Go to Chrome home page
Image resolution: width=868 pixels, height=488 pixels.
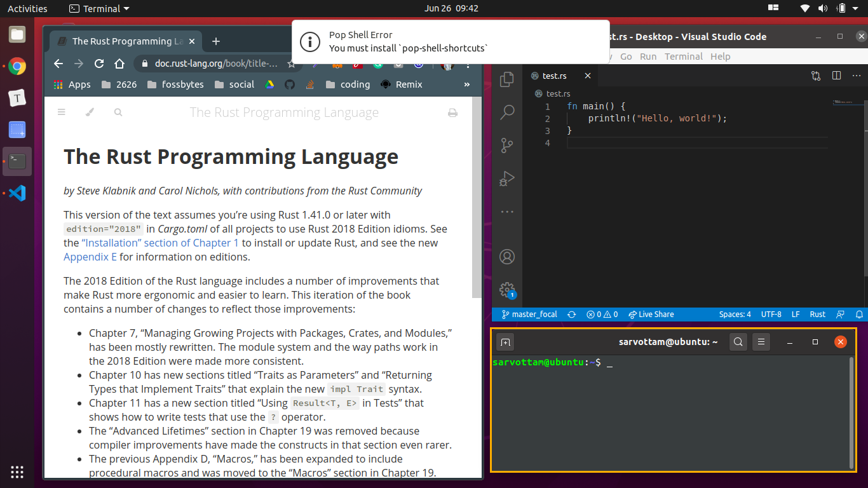[119, 64]
